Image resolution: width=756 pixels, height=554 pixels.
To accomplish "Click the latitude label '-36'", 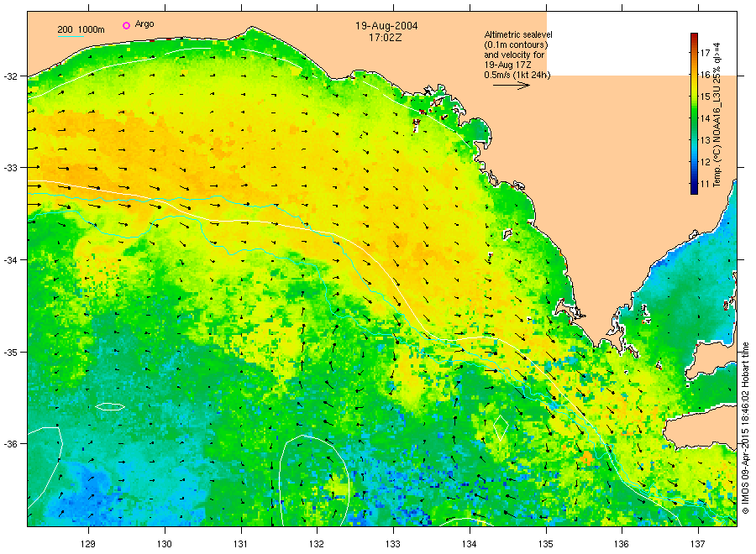I will 10,444.
